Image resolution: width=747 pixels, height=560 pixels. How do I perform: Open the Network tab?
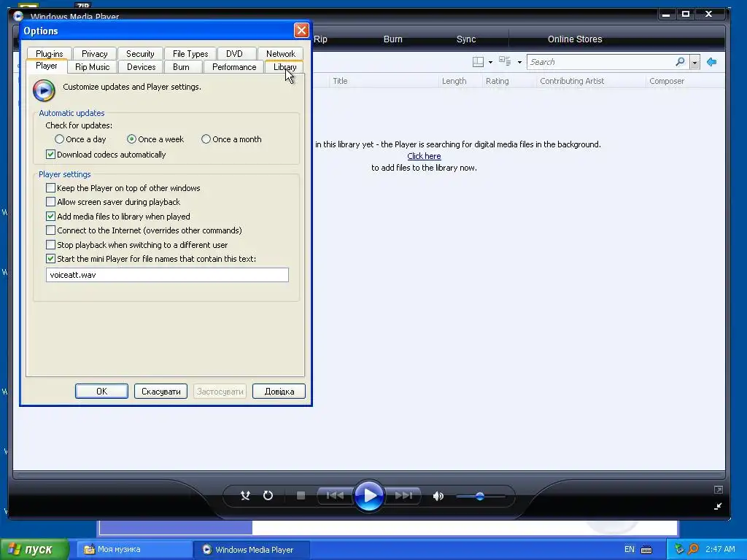pos(281,54)
